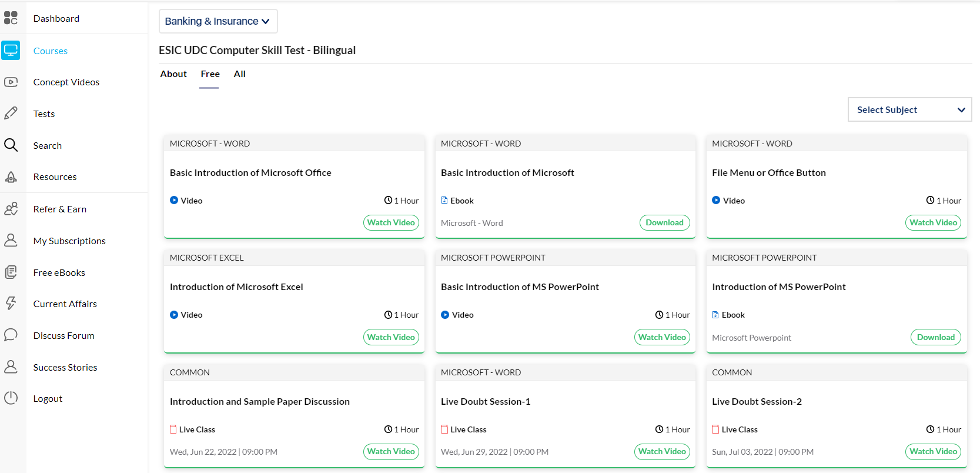The image size is (980, 473).
Task: Watch Video for Basic Introduction of Microsoft Office
Action: pos(391,222)
